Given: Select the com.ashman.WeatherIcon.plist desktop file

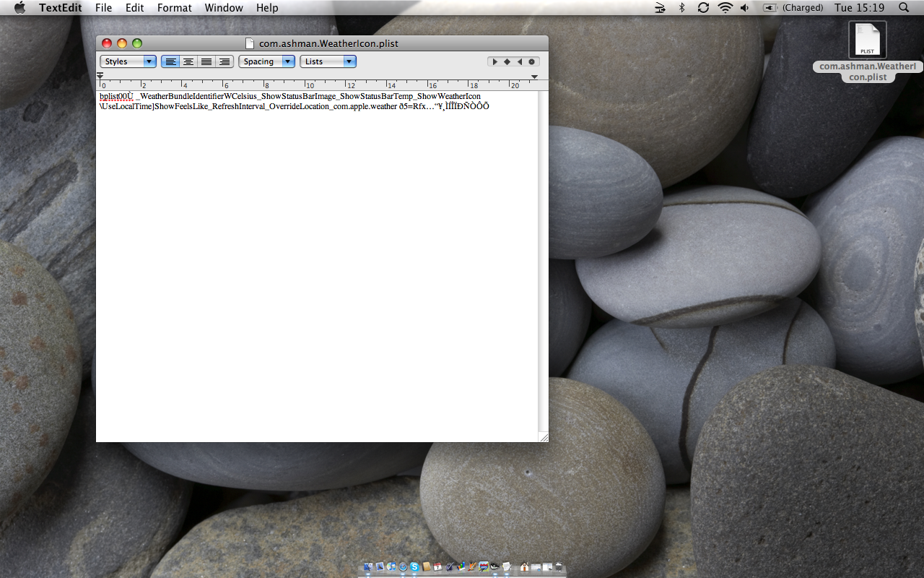Looking at the screenshot, I should tap(867, 51).
